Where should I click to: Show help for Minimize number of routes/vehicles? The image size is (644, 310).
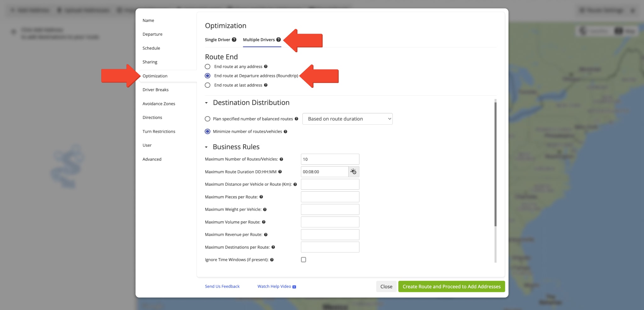pyautogui.click(x=286, y=132)
